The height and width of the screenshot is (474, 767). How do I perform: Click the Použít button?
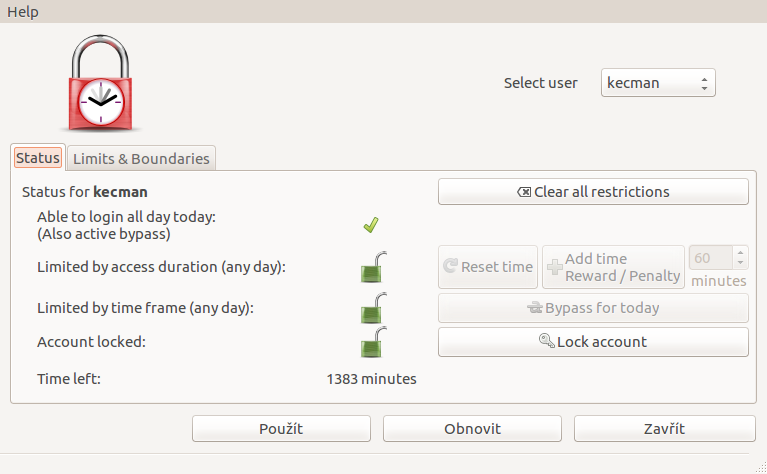click(281, 429)
